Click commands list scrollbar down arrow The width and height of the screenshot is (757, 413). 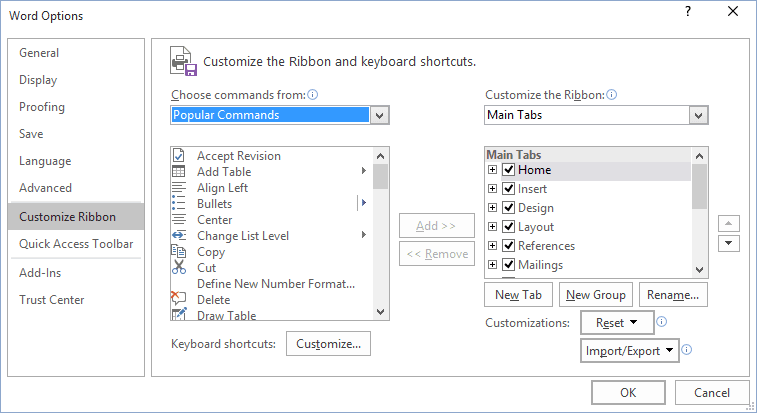tap(380, 312)
